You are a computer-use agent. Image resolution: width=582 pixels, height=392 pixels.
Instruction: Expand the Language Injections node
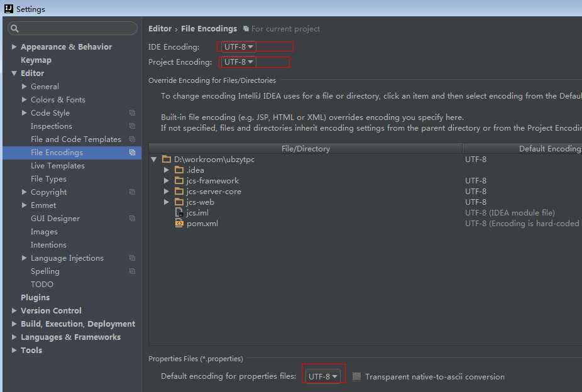click(24, 258)
